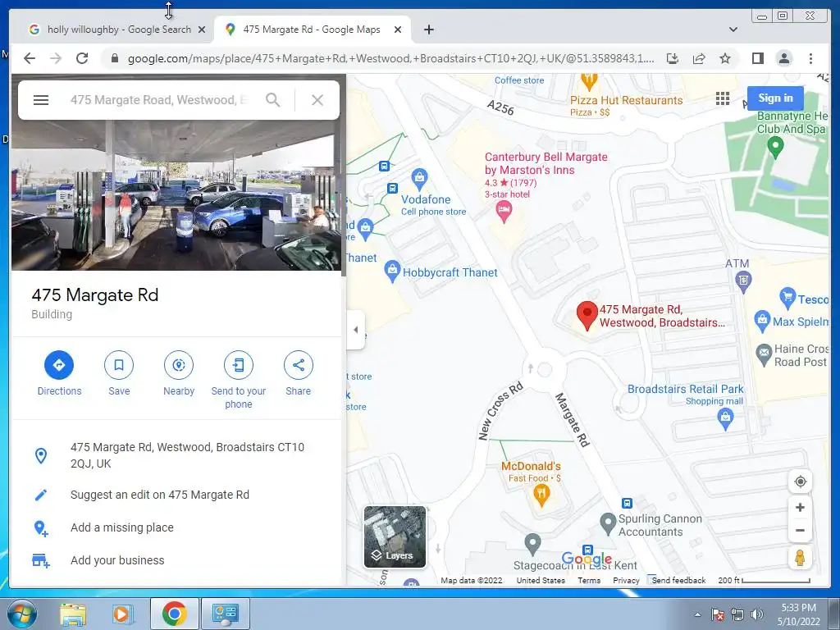Open the media player taskbar icon

pyautogui.click(x=122, y=614)
